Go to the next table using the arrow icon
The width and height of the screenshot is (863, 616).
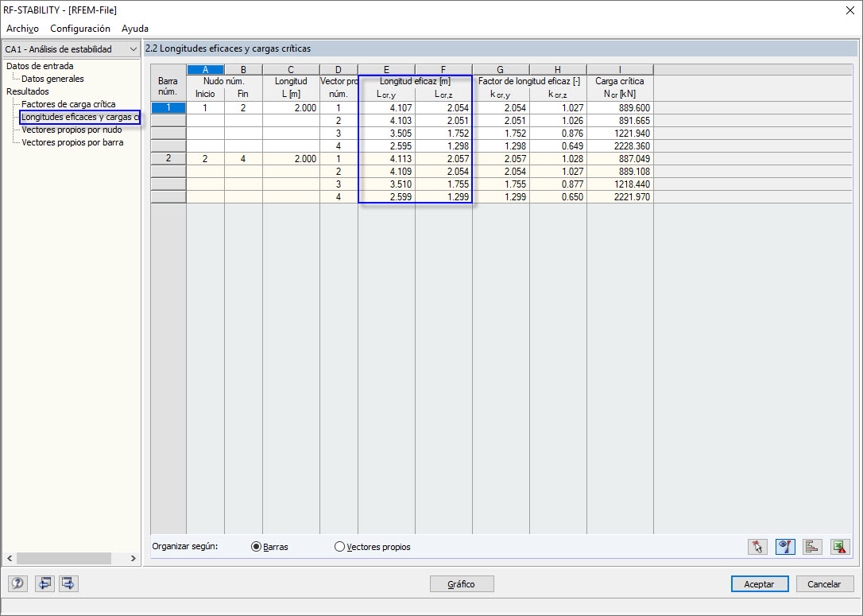pyautogui.click(x=68, y=583)
